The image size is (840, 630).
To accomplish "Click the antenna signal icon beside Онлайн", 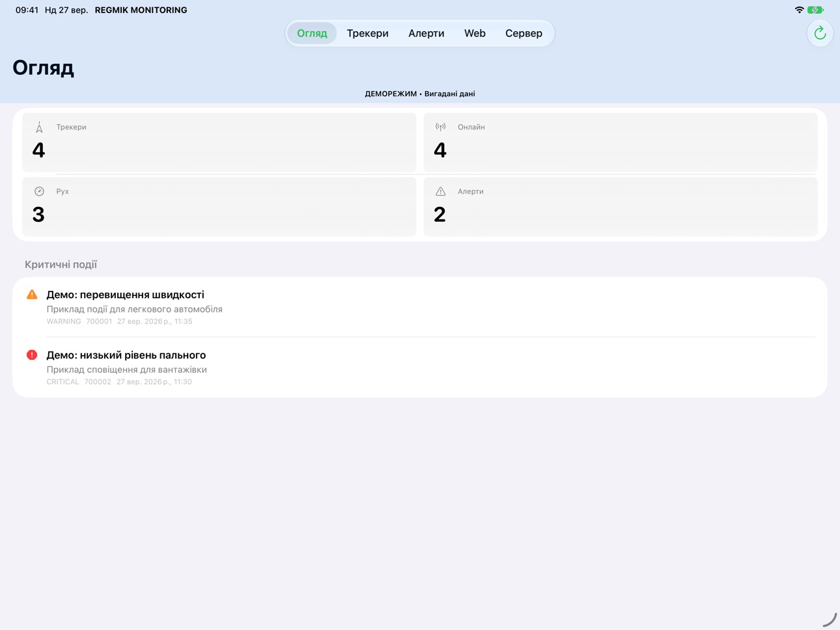I will 441,127.
